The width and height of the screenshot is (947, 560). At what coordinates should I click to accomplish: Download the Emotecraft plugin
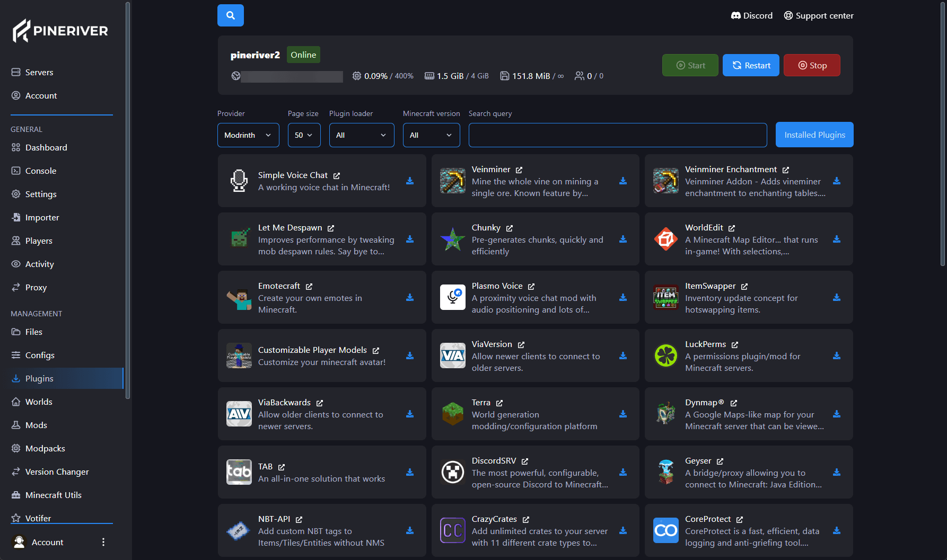click(410, 298)
